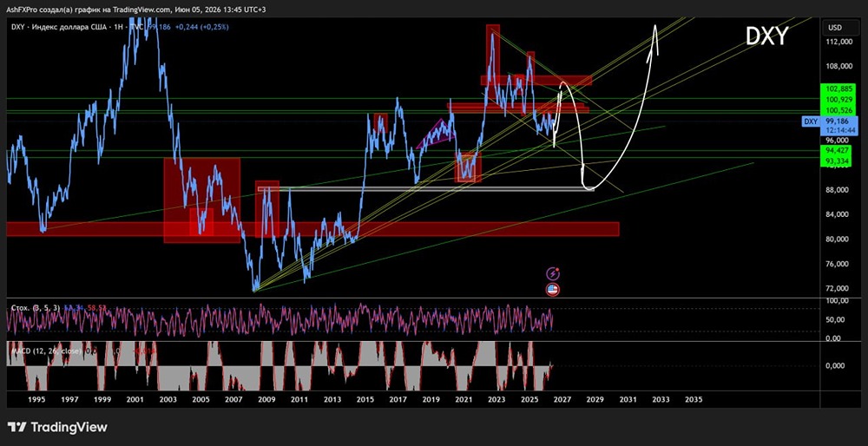The width and height of the screenshot is (868, 446).
Task: Click the 2035 label on the time axis
Action: [x=693, y=399]
